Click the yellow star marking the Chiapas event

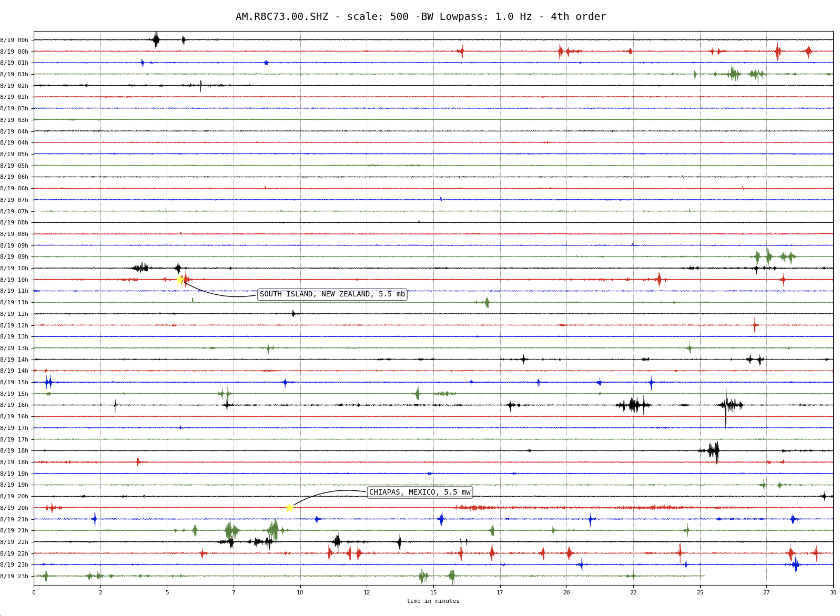(x=289, y=508)
